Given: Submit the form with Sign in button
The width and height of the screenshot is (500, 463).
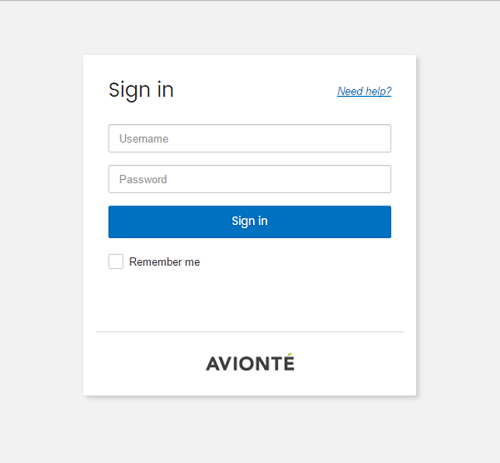Looking at the screenshot, I should pyautogui.click(x=250, y=222).
